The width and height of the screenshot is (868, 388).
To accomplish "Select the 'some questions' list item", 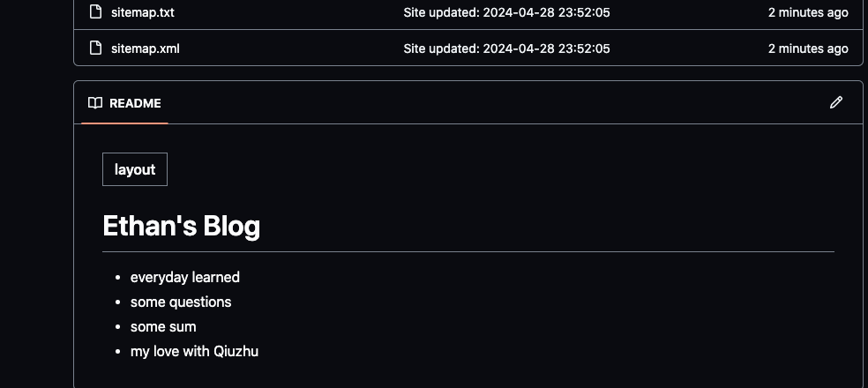I will tap(181, 302).
